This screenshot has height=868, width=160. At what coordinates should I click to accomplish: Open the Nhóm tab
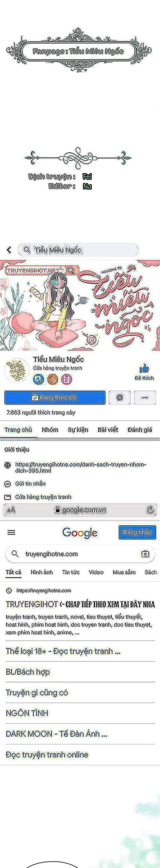coord(50,430)
